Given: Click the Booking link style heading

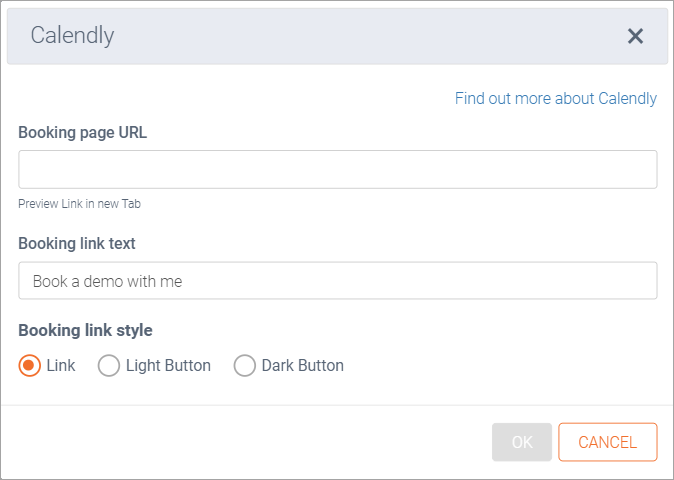Looking at the screenshot, I should (85, 330).
